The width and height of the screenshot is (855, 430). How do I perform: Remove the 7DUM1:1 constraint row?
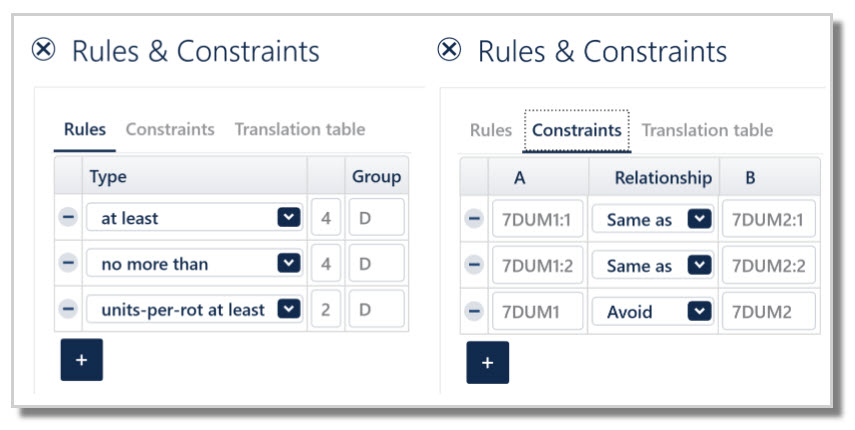pyautogui.click(x=474, y=220)
